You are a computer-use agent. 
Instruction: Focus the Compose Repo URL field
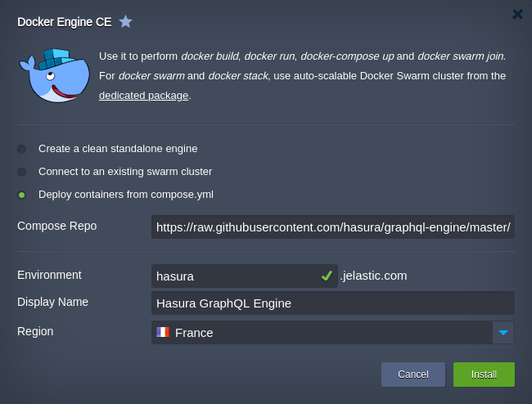click(333, 227)
